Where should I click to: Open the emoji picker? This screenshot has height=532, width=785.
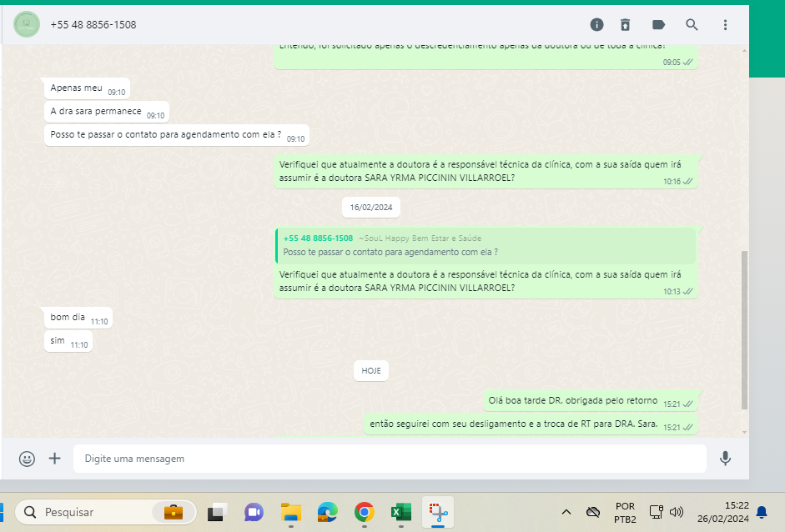[27, 459]
